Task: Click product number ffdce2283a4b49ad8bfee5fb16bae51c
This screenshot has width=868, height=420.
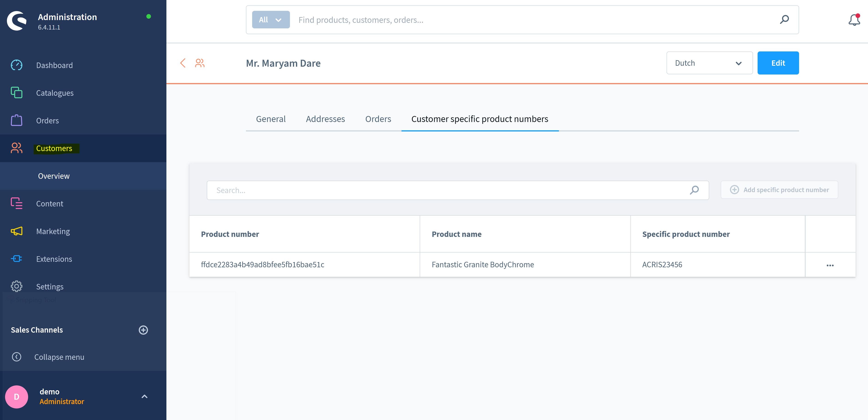Action: point(263,265)
